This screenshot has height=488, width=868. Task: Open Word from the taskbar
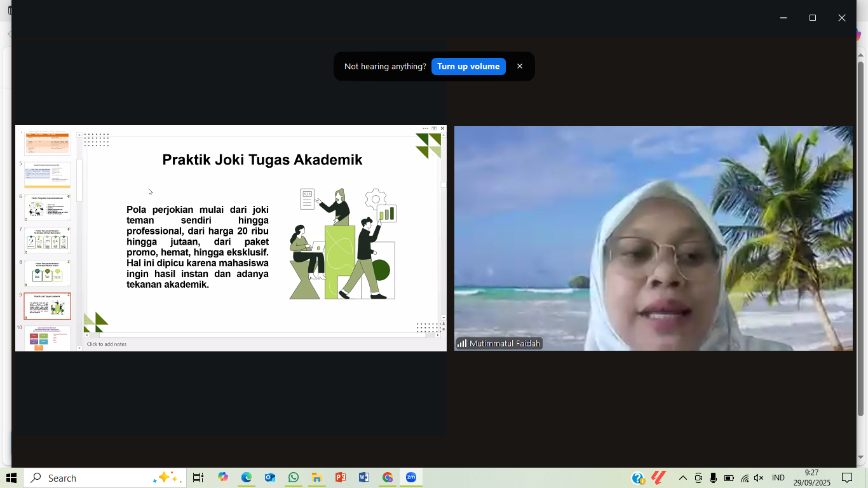[x=364, y=478]
